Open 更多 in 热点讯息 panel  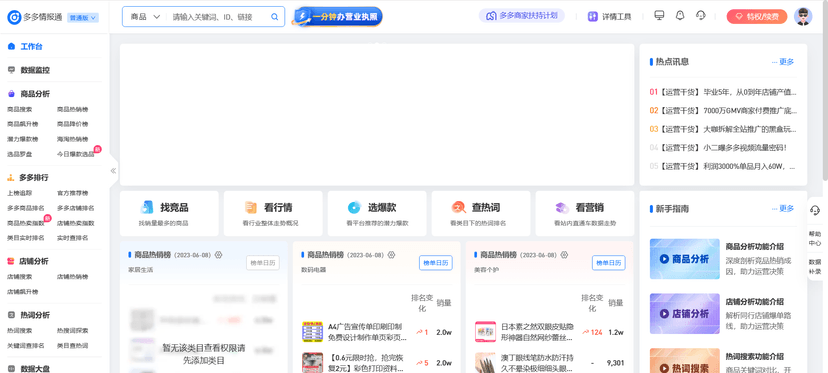tap(783, 62)
